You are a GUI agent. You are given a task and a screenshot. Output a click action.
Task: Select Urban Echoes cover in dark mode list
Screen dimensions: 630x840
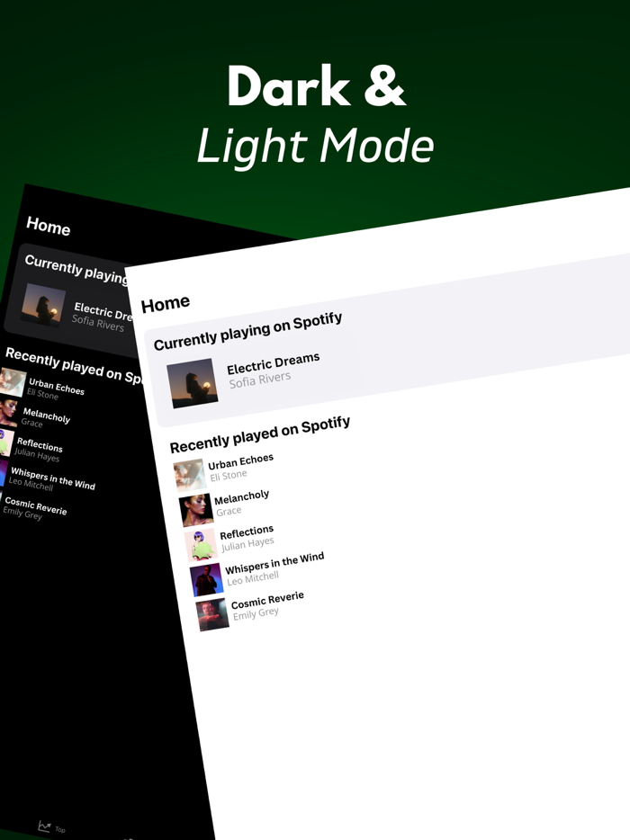(x=13, y=382)
